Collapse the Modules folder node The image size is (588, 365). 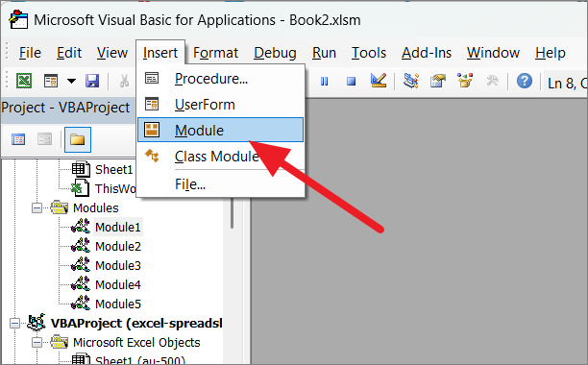click(37, 208)
